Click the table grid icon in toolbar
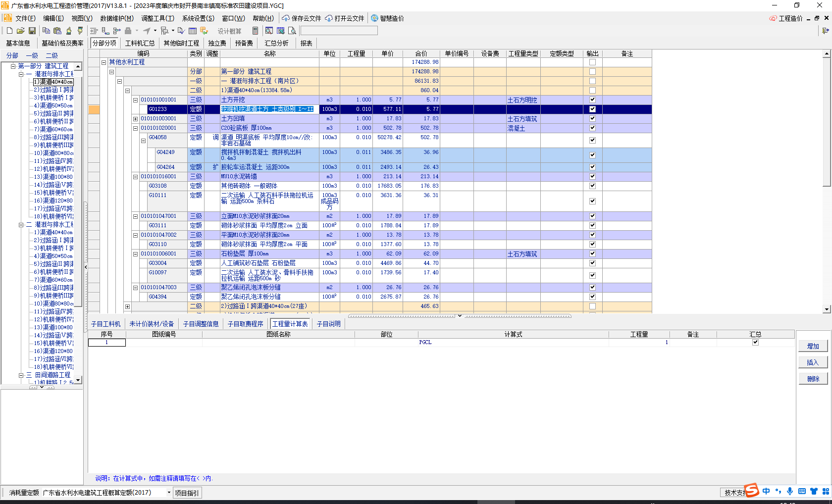Viewport: 832px width, 504px height. coord(193,31)
